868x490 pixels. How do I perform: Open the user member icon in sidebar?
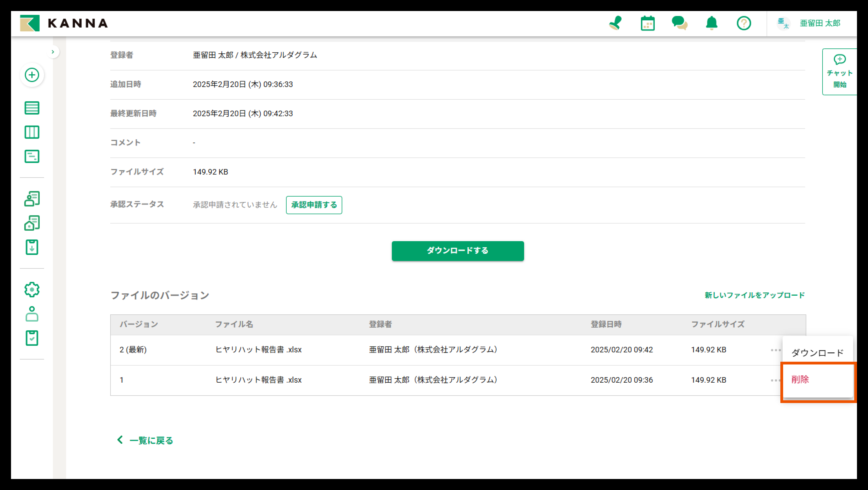pyautogui.click(x=32, y=314)
